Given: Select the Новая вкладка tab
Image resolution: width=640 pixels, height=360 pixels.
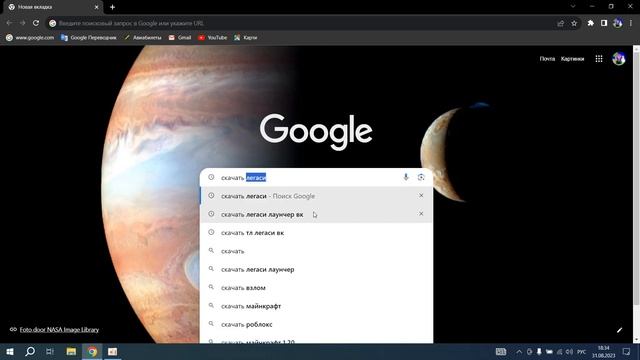Looking at the screenshot, I should pyautogui.click(x=53, y=7).
